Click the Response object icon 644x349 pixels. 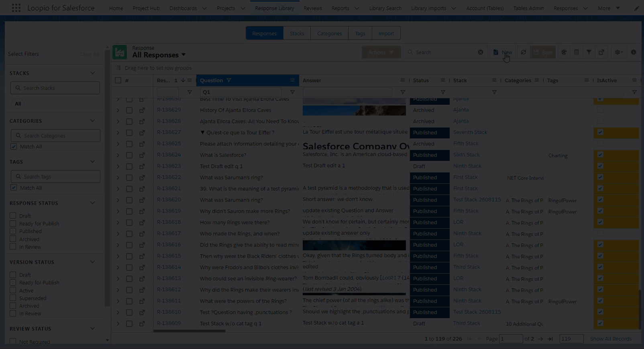[120, 52]
